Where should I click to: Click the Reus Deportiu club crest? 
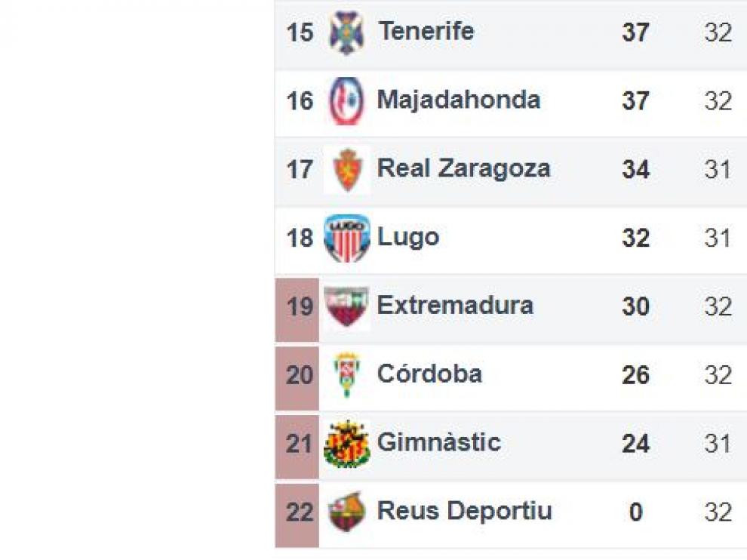click(x=347, y=512)
